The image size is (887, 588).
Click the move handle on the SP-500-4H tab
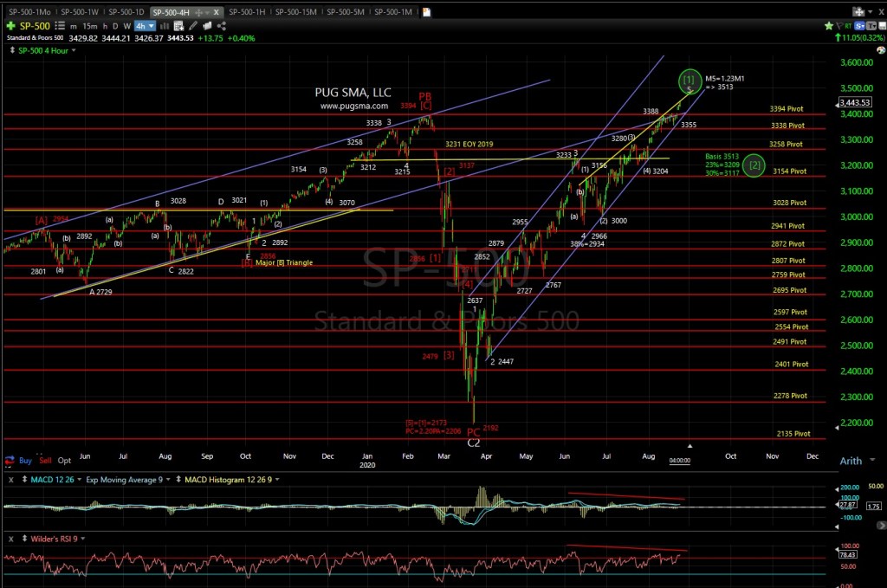198,12
